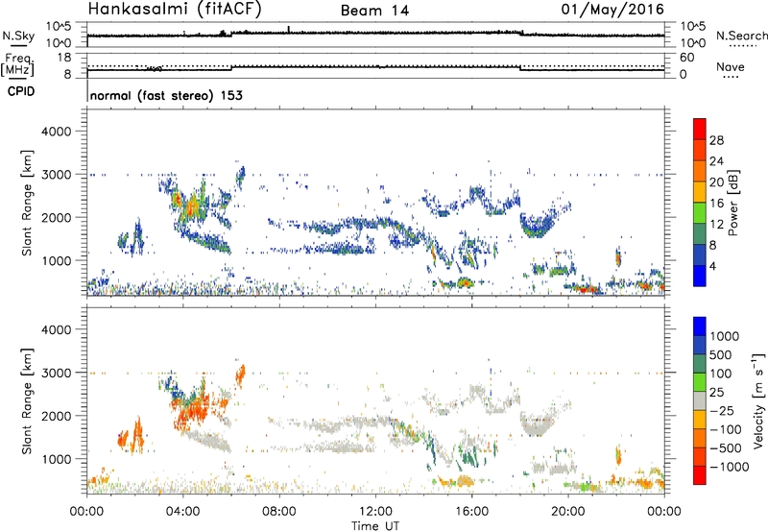Click the "-500" velocity colorbar value

click(x=726, y=447)
